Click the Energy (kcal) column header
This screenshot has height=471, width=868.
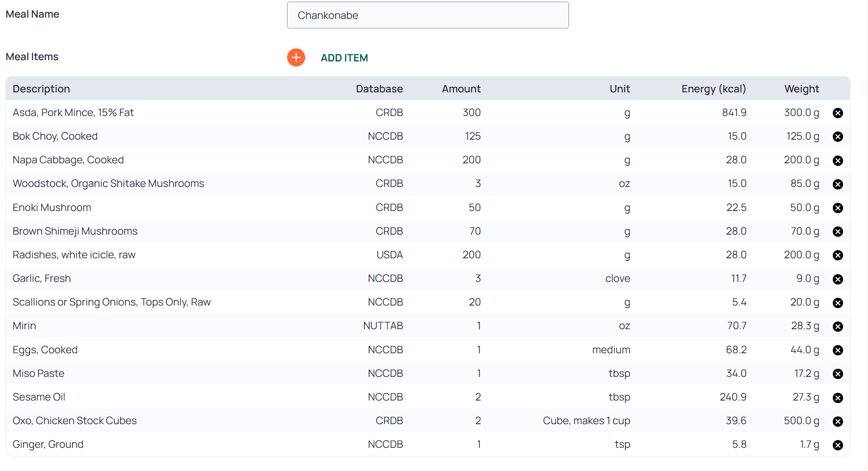click(x=713, y=89)
